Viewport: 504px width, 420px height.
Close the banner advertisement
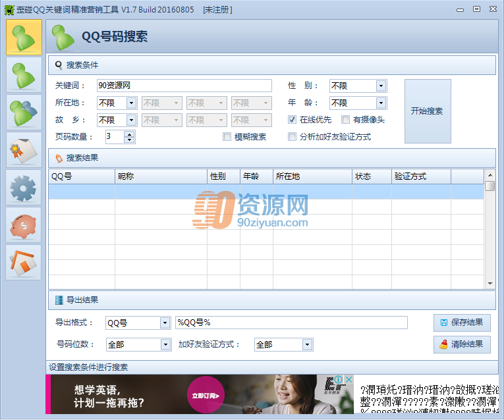(x=349, y=380)
